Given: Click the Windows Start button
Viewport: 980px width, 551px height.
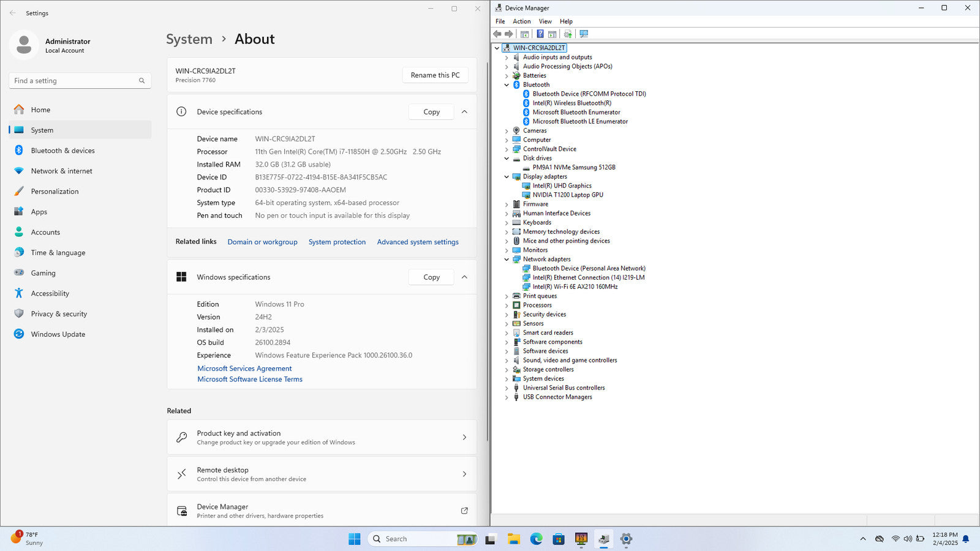Looking at the screenshot, I should coord(354,539).
